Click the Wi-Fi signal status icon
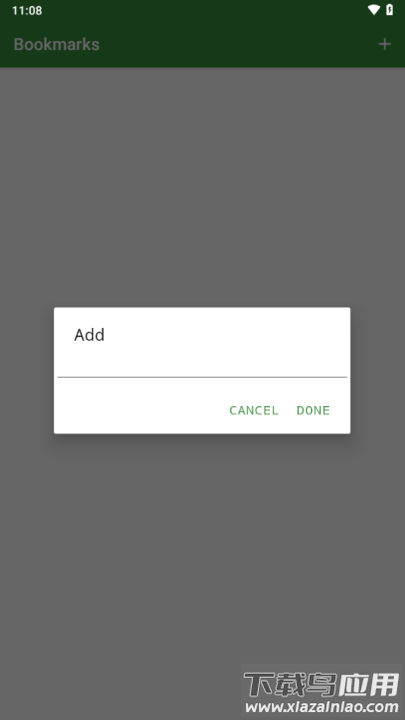This screenshot has width=405, height=720. (x=374, y=10)
